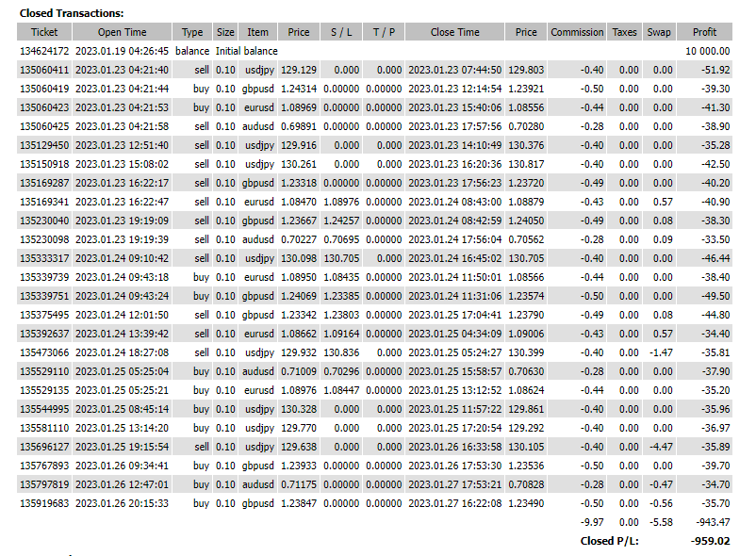Click ticket number 135060411
This screenshot has height=556, width=756.
[44, 70]
